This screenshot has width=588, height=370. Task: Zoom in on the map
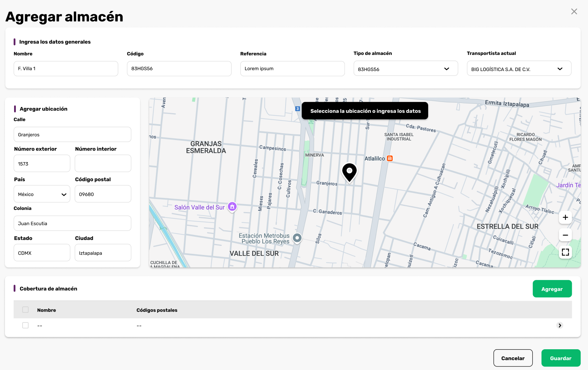pos(565,217)
